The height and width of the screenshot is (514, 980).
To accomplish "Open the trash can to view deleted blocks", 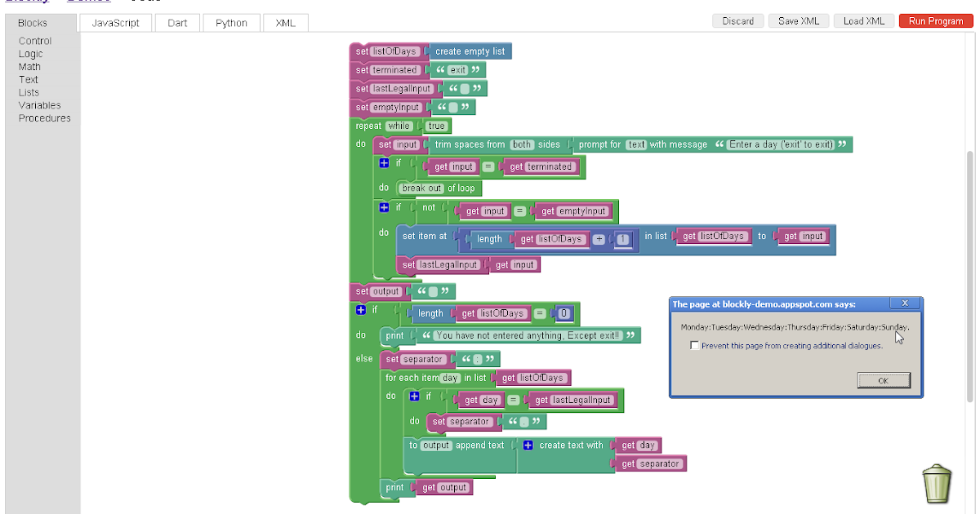I will 936,483.
